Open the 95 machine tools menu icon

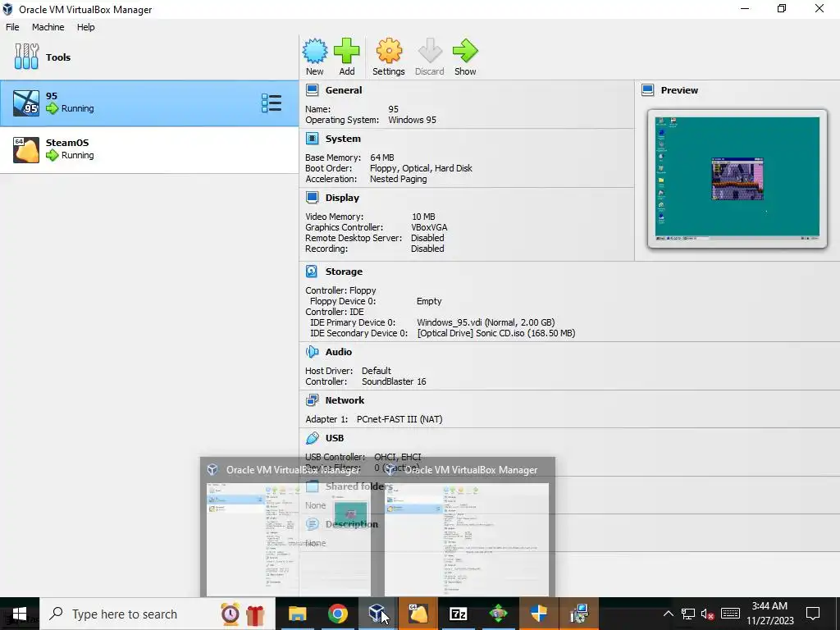pos(271,103)
